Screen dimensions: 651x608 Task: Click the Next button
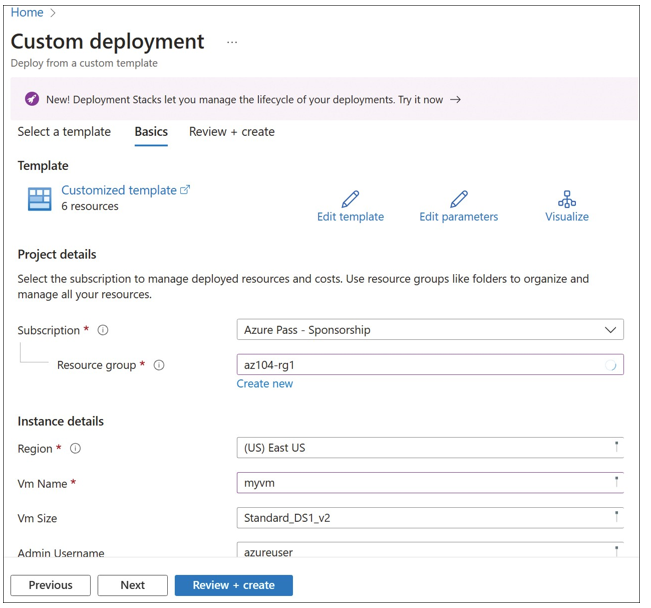coord(132,585)
